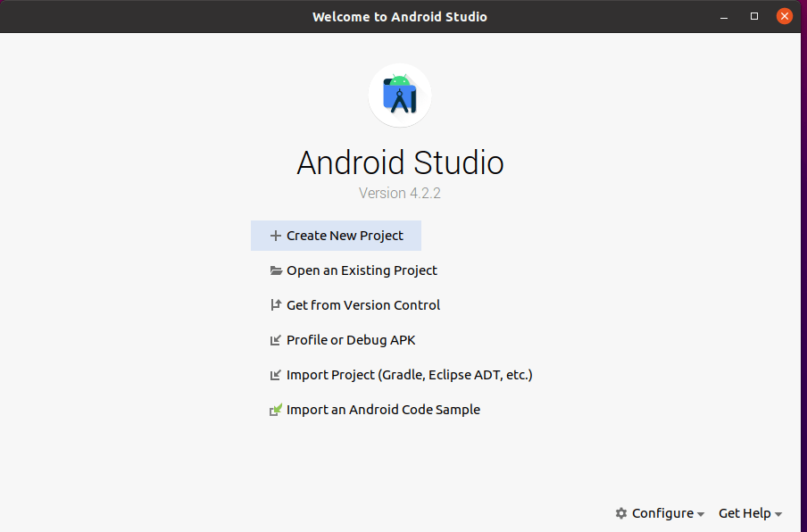
Task: Click the Android Studio heading text
Action: click(400, 162)
